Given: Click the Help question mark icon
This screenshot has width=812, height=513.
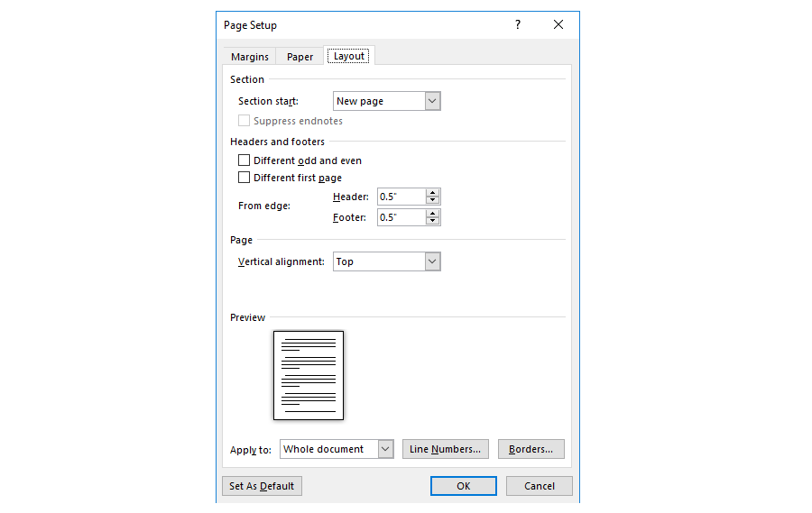Looking at the screenshot, I should pos(517,25).
